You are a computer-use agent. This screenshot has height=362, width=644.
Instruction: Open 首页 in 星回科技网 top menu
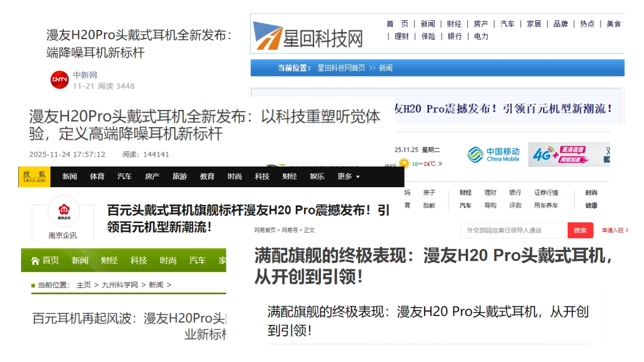click(398, 24)
